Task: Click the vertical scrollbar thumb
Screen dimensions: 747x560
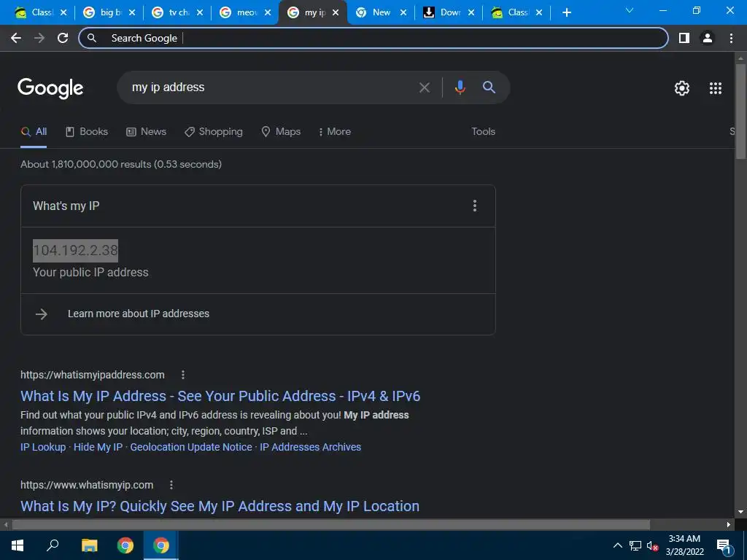Action: [740, 111]
